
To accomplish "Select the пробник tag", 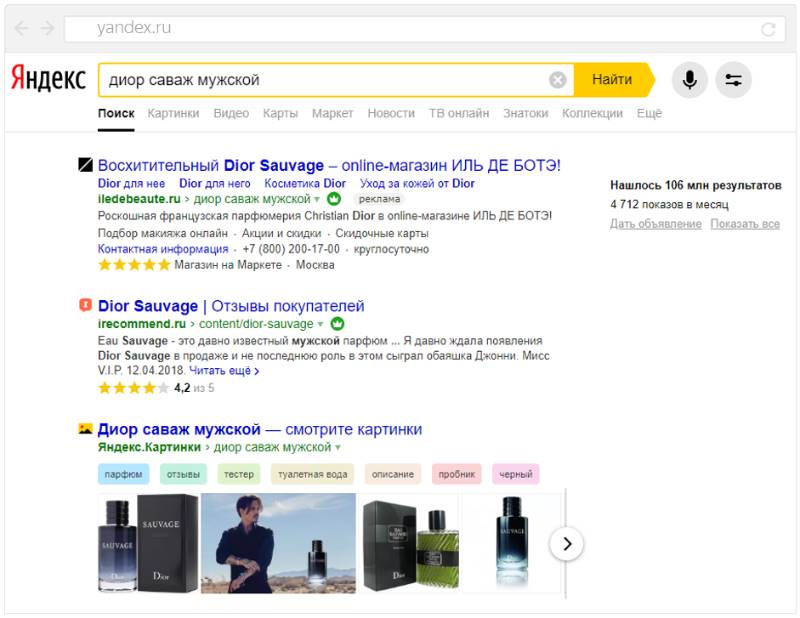I will 457,474.
